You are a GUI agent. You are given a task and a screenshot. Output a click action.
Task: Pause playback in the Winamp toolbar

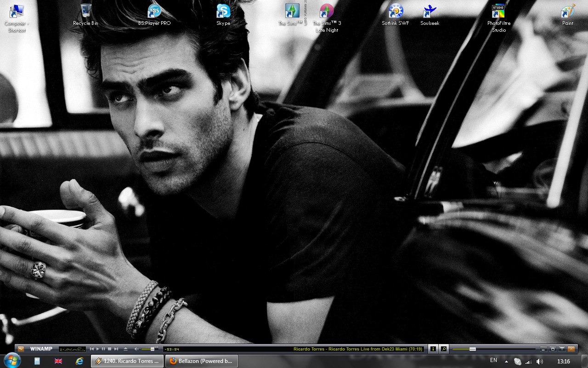[103, 349]
